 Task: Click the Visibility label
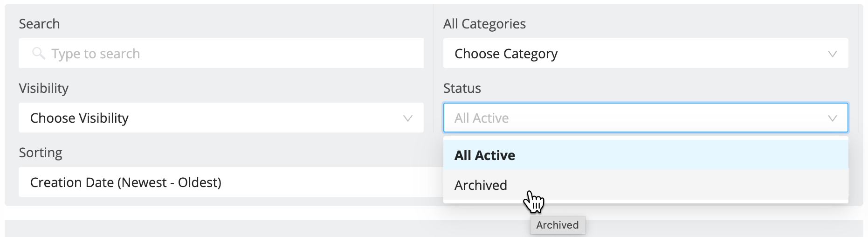[x=44, y=88]
